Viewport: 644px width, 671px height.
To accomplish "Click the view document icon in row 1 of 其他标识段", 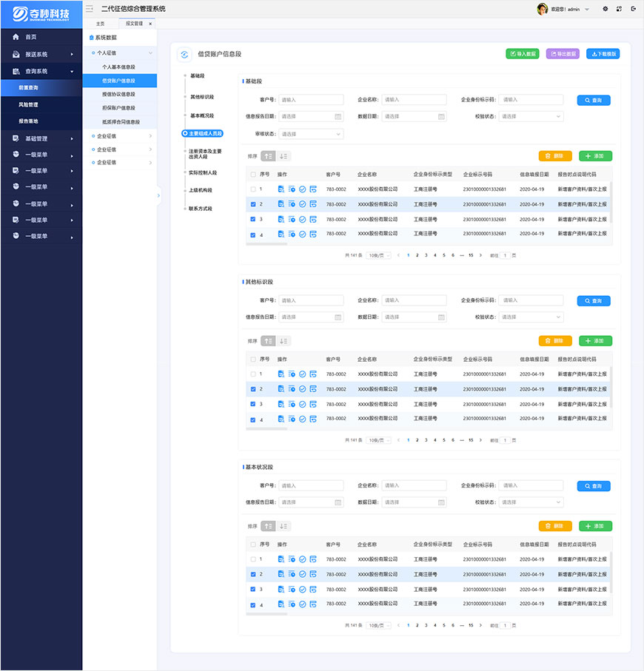I will pos(281,374).
